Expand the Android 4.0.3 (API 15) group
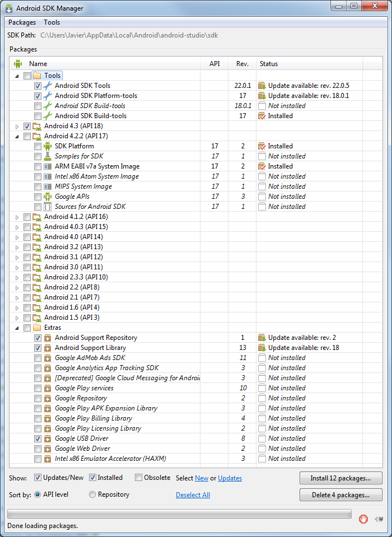The image size is (392, 537). [17, 227]
